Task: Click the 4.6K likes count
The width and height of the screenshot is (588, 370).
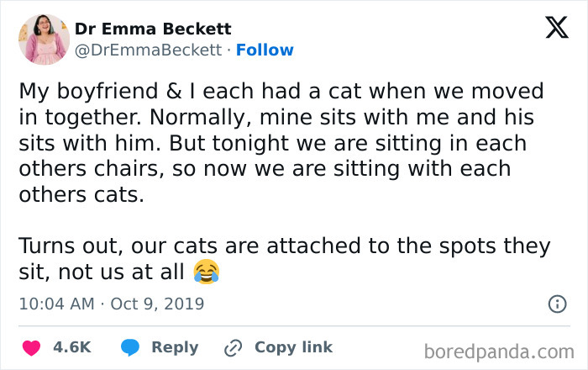Action: click(x=71, y=347)
